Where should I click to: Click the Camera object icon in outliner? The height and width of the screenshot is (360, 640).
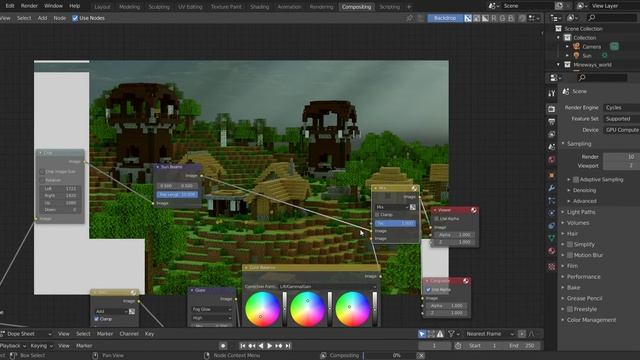(576, 47)
